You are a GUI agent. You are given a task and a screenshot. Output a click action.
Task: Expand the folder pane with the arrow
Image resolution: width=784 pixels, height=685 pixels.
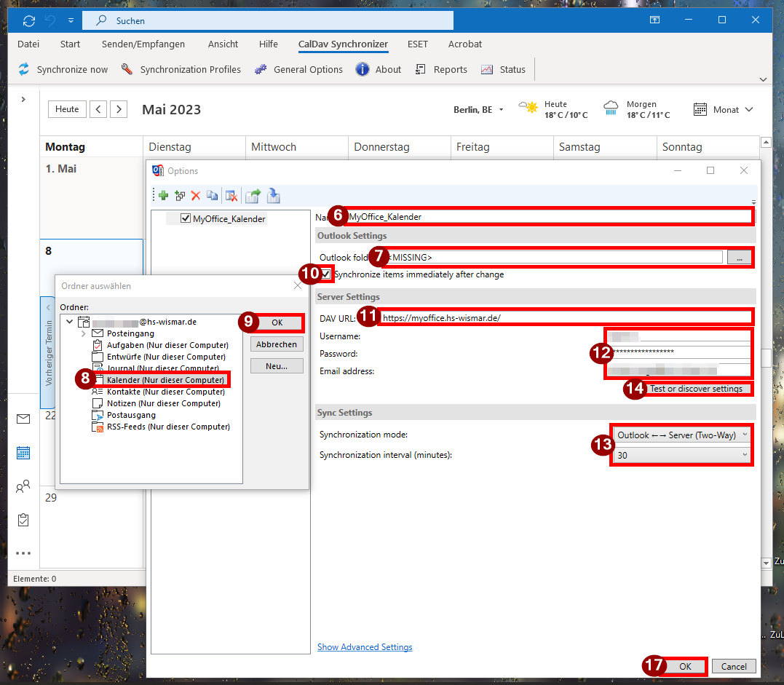(23, 100)
